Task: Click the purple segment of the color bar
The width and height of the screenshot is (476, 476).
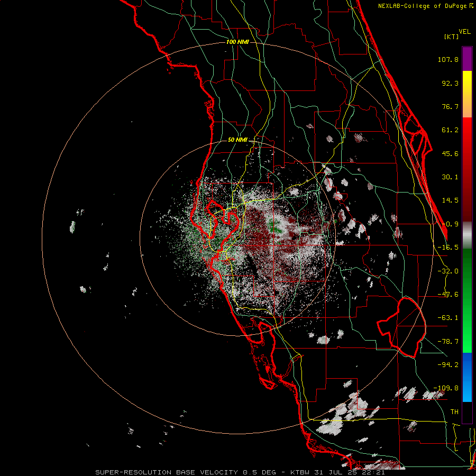Action: pos(467,59)
